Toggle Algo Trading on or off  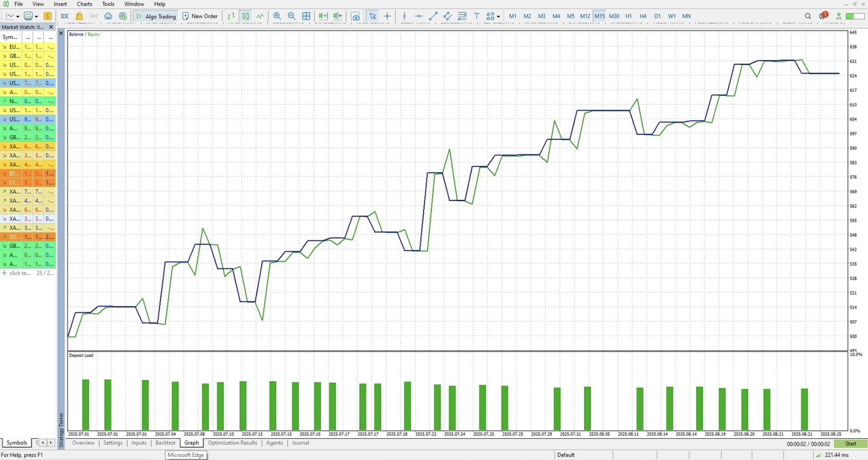coord(156,16)
